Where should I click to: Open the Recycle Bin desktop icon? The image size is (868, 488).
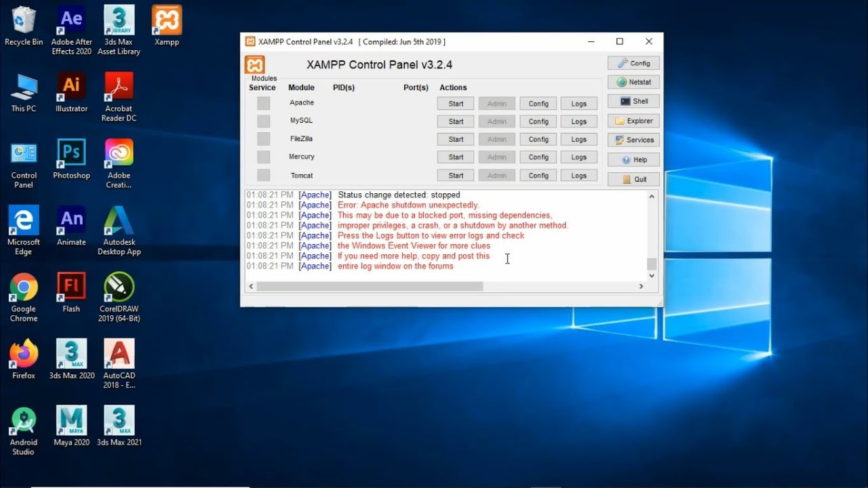click(x=24, y=26)
